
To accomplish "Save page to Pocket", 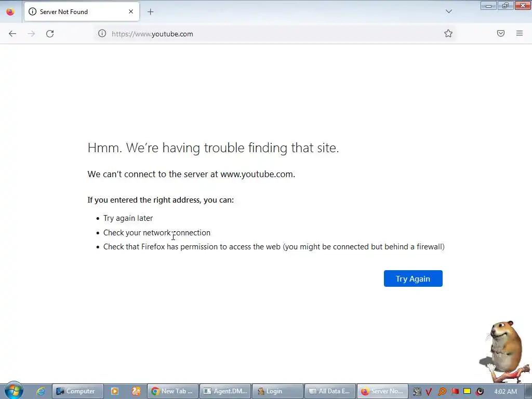I will (x=501, y=33).
